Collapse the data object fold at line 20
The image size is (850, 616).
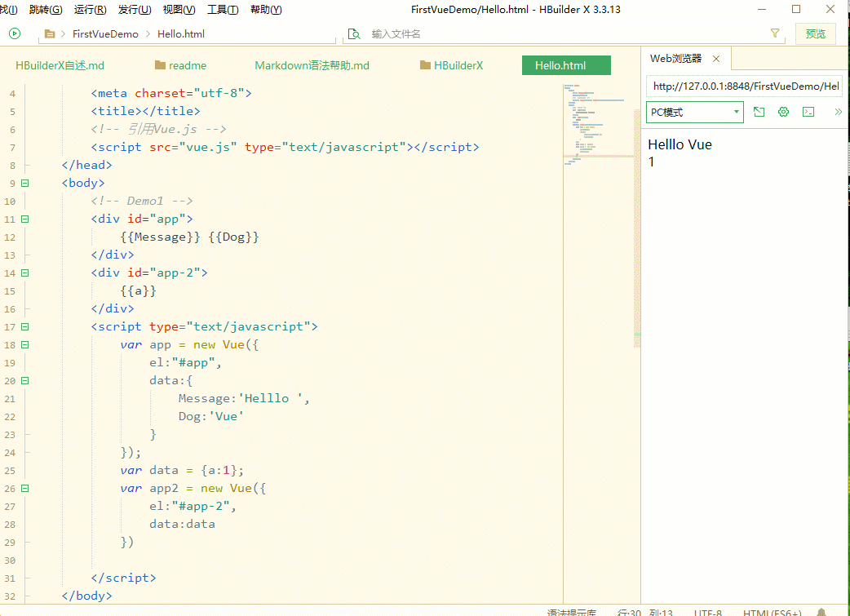click(25, 380)
